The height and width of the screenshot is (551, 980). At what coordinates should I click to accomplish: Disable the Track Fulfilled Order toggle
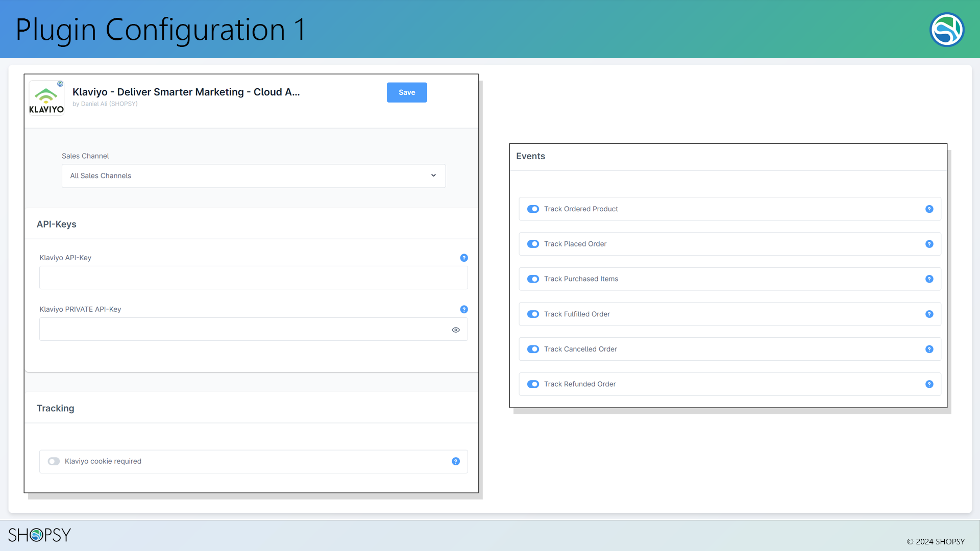click(x=533, y=314)
